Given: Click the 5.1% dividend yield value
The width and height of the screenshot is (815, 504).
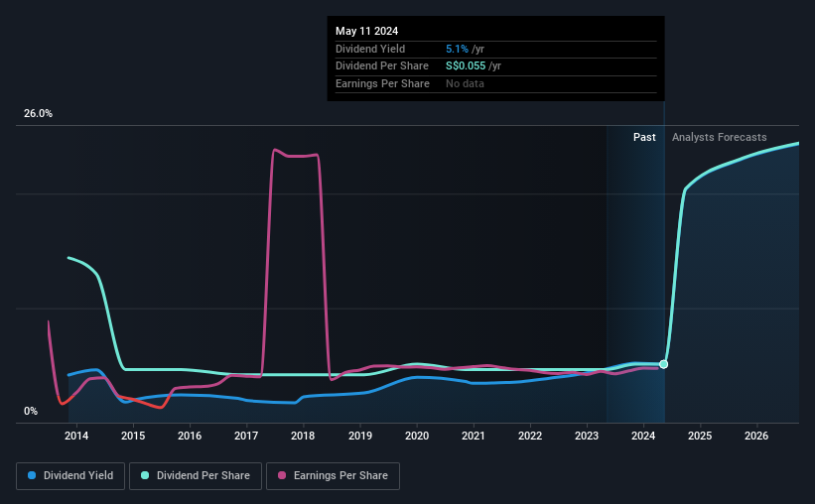Looking at the screenshot, I should [x=457, y=49].
